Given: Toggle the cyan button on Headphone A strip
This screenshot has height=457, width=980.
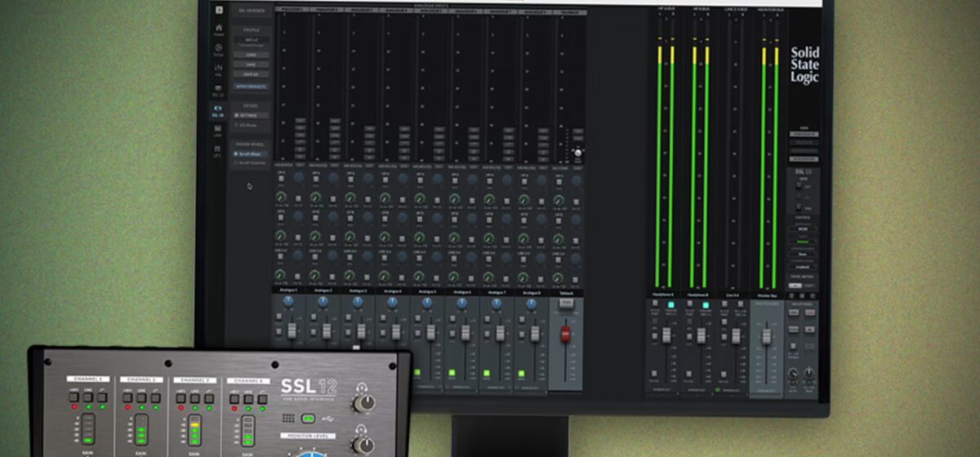Looking at the screenshot, I should pos(670,305).
